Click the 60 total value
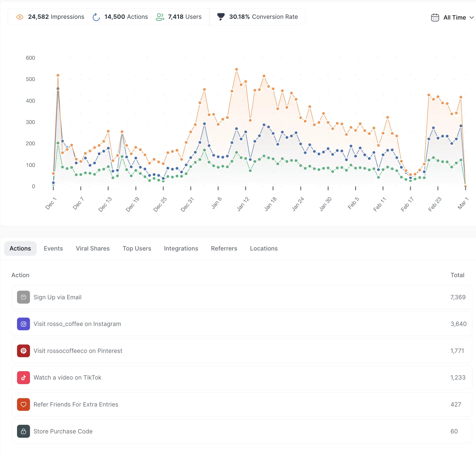 pyautogui.click(x=454, y=431)
